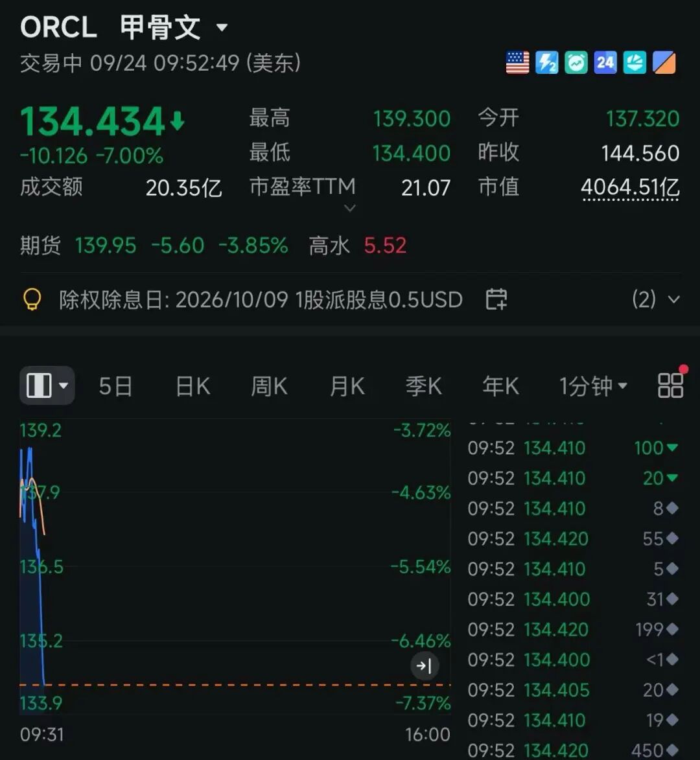The width and height of the screenshot is (700, 760).
Task: Switch to the 季K chart tab
Action: click(424, 386)
